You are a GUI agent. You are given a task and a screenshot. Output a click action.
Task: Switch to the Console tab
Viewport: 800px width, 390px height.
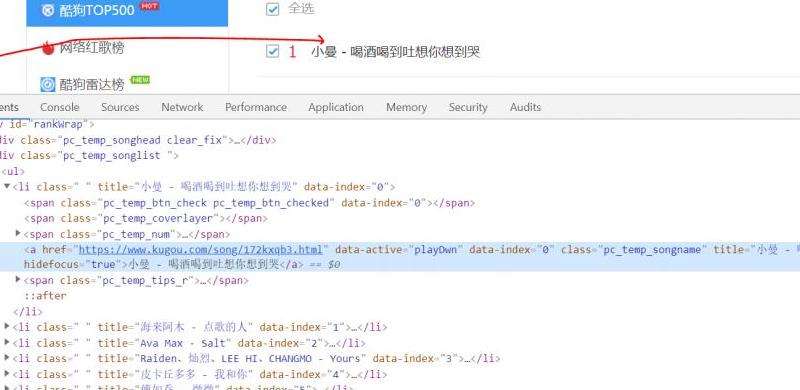[60, 107]
